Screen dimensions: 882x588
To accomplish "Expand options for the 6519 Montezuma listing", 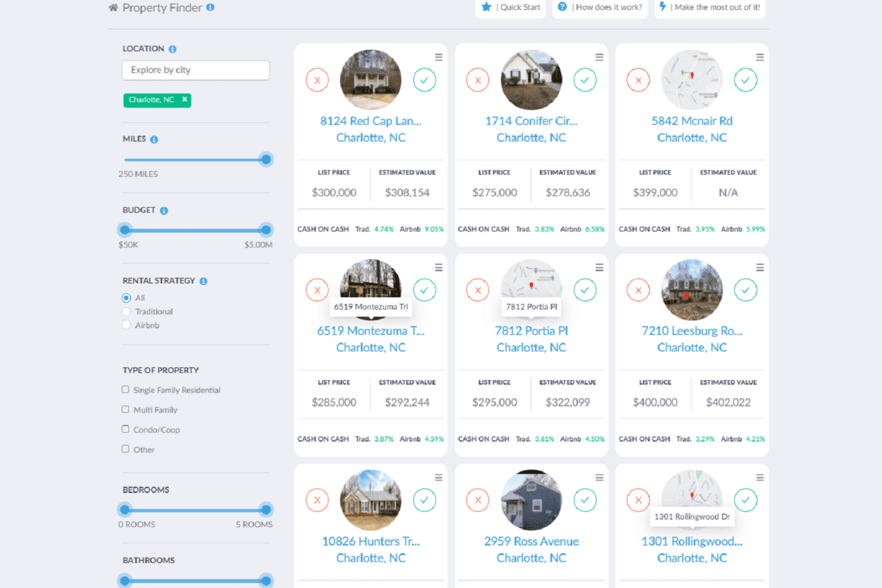I will (x=438, y=266).
